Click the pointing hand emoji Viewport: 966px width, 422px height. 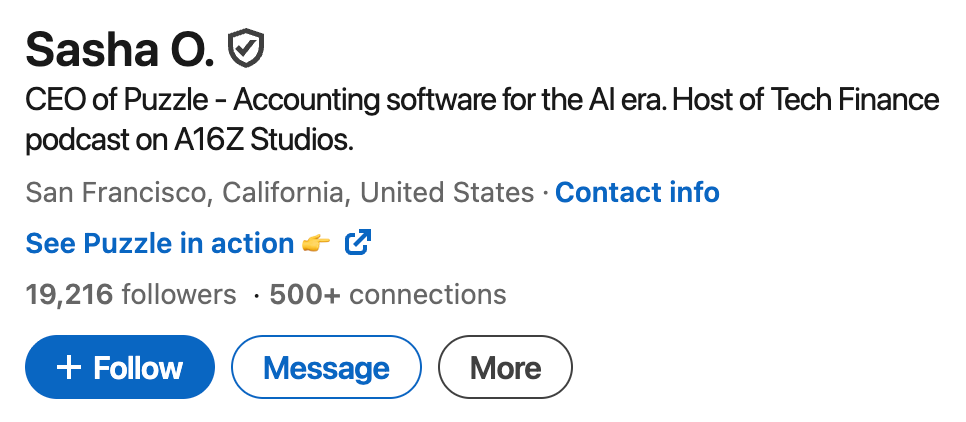tap(316, 243)
